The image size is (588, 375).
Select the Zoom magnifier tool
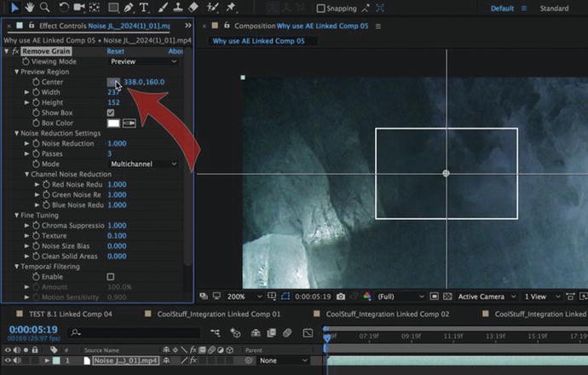(x=44, y=7)
